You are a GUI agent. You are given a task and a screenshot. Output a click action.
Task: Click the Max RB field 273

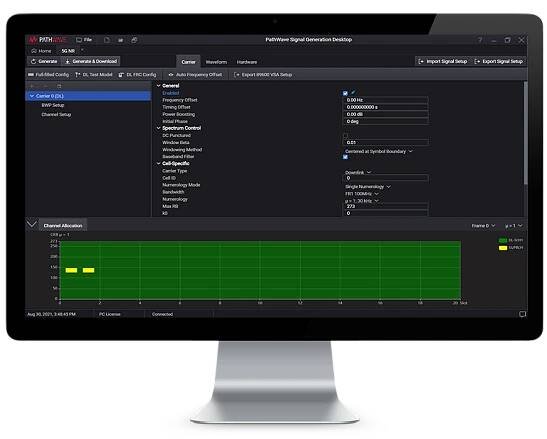[386, 206]
